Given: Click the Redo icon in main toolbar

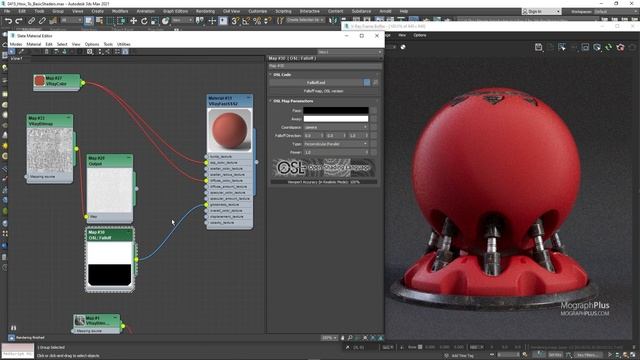Looking at the screenshot, I should click(19, 21).
